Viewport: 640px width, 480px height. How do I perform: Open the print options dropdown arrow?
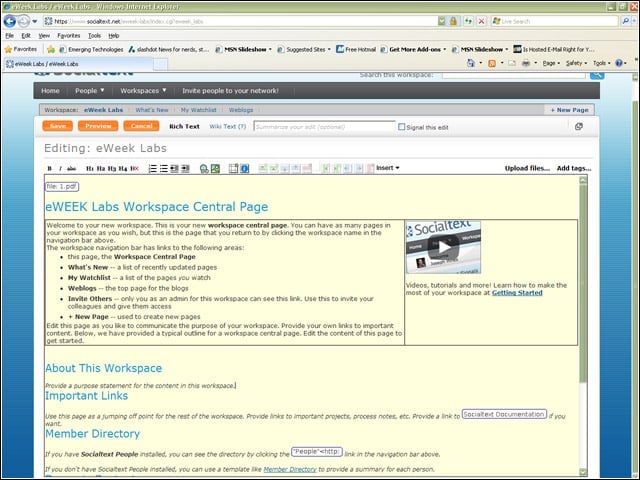click(x=536, y=63)
